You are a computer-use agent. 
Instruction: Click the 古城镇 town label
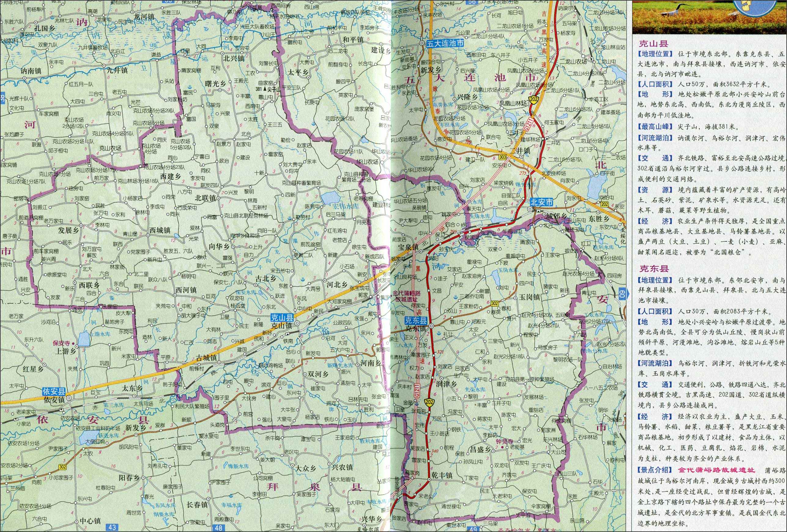206,358
